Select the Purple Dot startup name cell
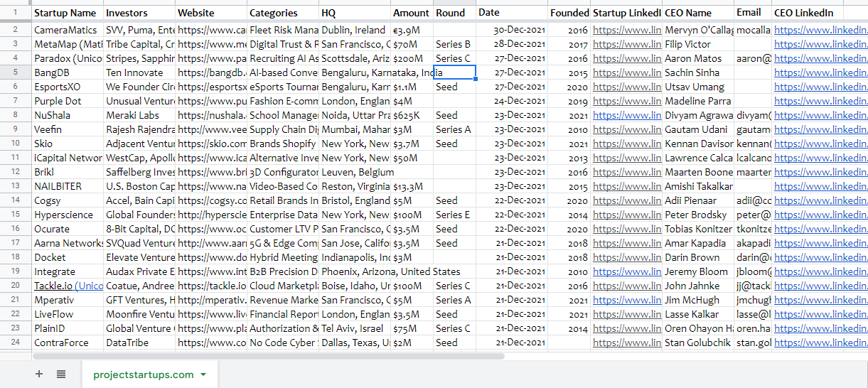The width and height of the screenshot is (868, 388). click(x=68, y=101)
